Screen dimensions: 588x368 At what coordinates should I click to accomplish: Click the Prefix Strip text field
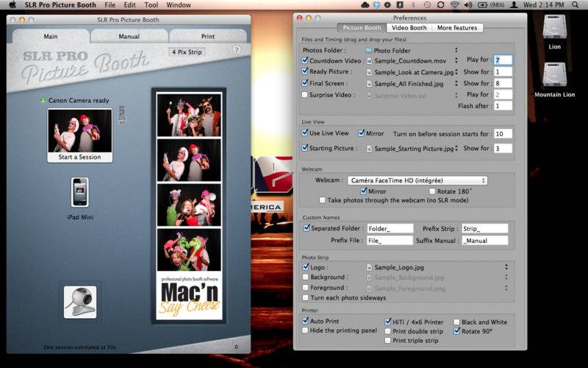click(x=485, y=229)
